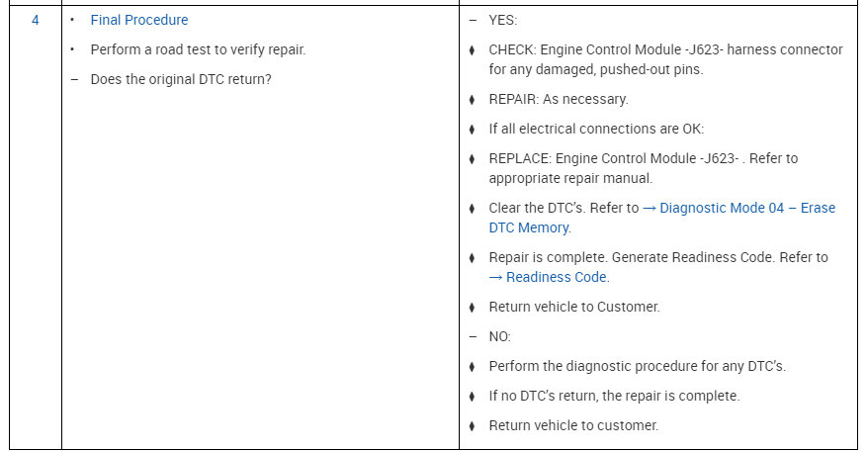868x453 pixels.
Task: Click the diamond bullet beside 'If all electrical connections'
Action: coord(472,129)
